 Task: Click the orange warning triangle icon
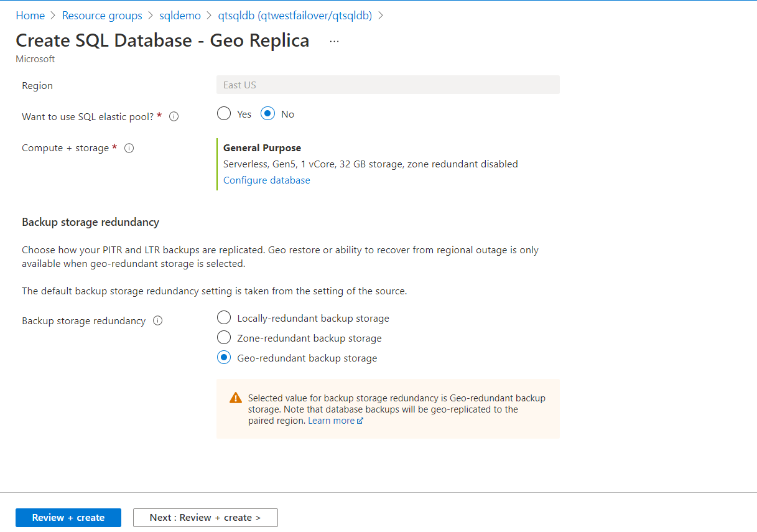point(236,398)
